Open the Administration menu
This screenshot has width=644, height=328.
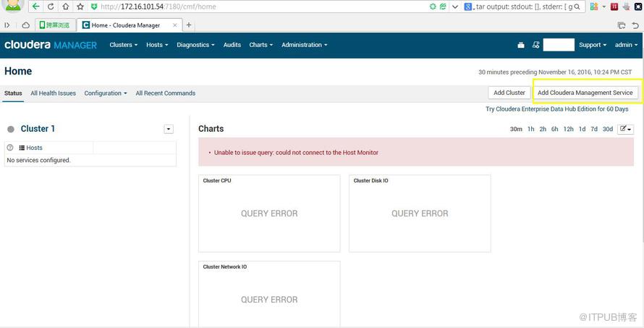click(305, 45)
